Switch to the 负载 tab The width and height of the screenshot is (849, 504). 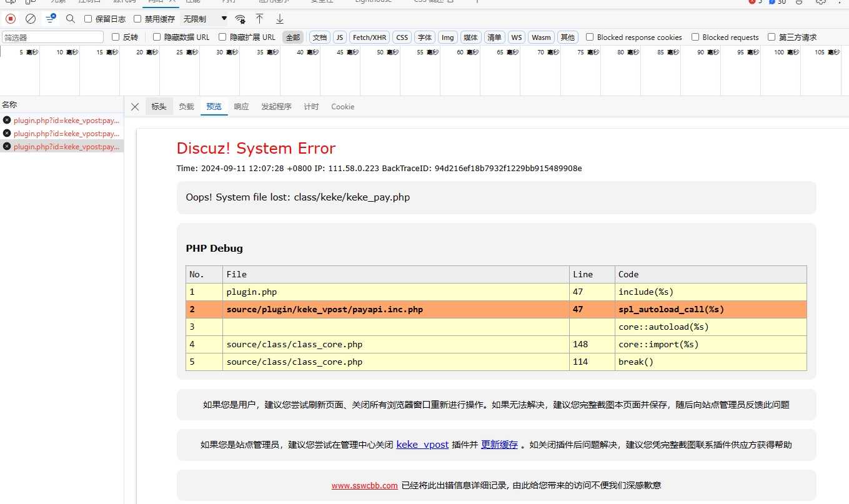click(x=186, y=107)
